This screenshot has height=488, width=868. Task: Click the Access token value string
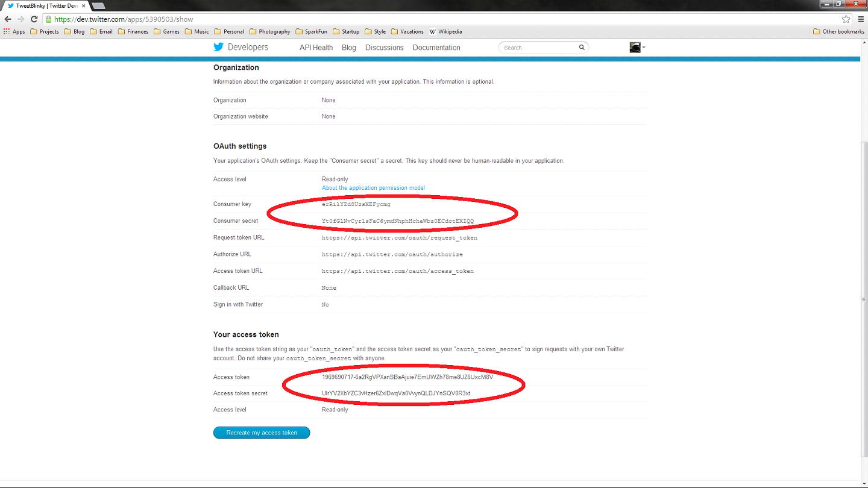407,377
